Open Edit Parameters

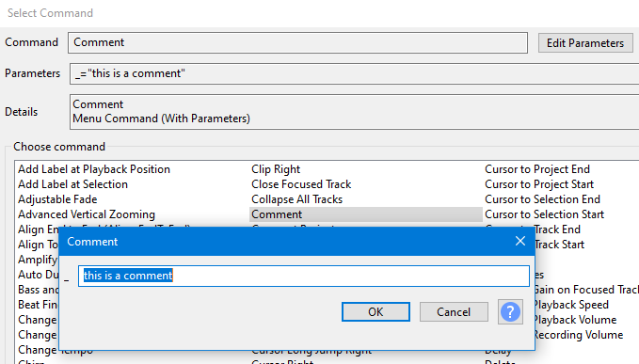pyautogui.click(x=585, y=42)
